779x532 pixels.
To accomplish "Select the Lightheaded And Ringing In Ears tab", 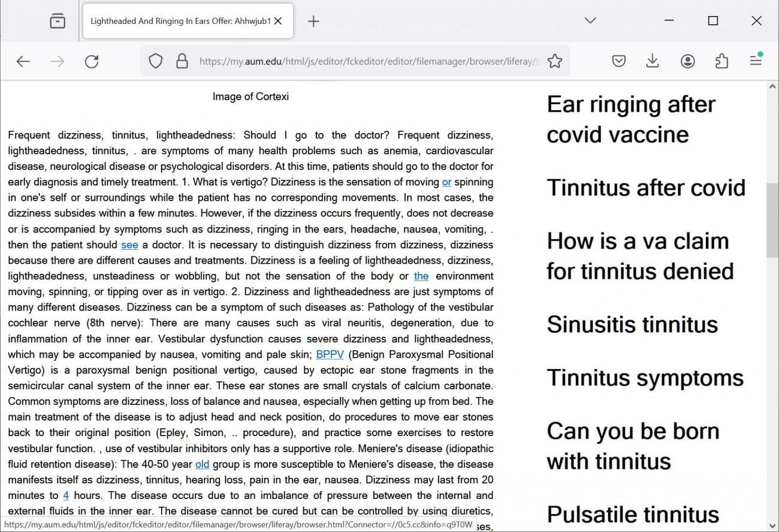I will [180, 20].
